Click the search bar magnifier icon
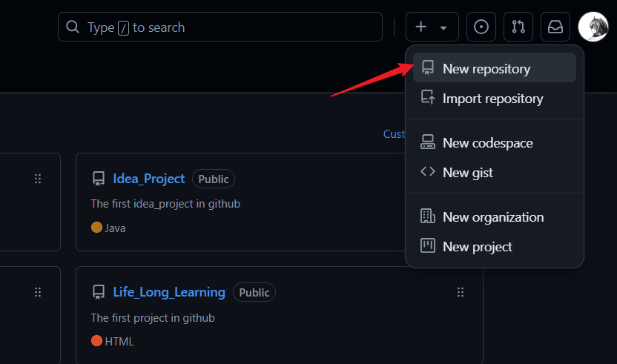This screenshot has width=617, height=364. (73, 27)
